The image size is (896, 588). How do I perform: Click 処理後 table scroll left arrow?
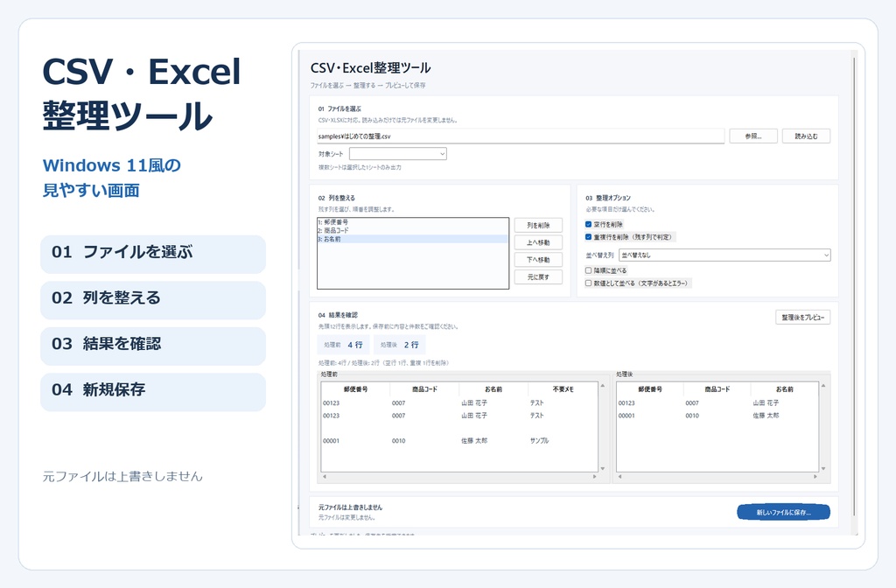coord(620,476)
